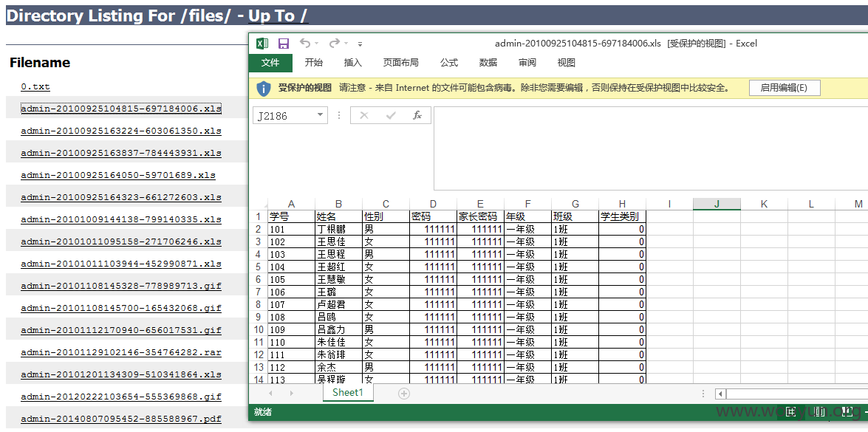The height and width of the screenshot is (432, 868).
Task: Switch to the 开始 Home tab
Action: click(314, 63)
